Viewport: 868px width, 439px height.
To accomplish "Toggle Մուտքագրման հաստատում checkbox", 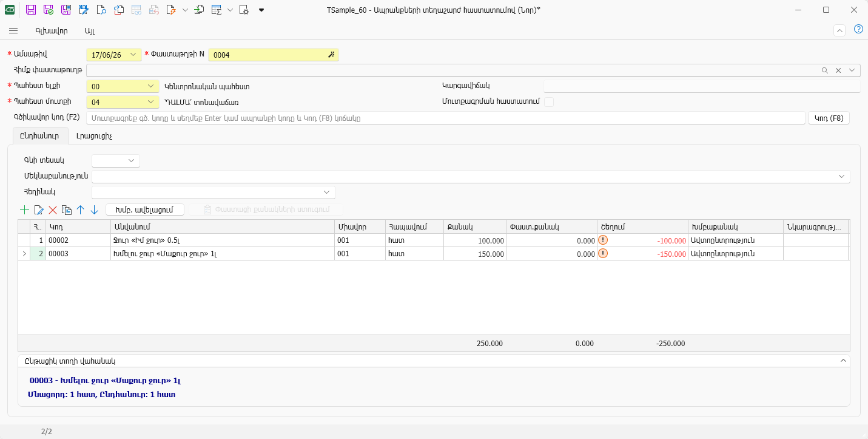I will (x=549, y=102).
